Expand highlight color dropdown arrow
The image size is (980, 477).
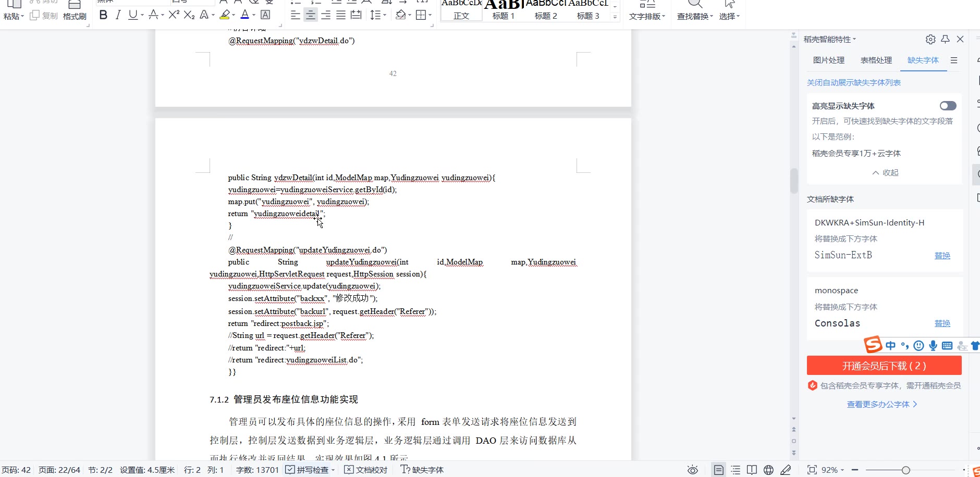coord(234,16)
